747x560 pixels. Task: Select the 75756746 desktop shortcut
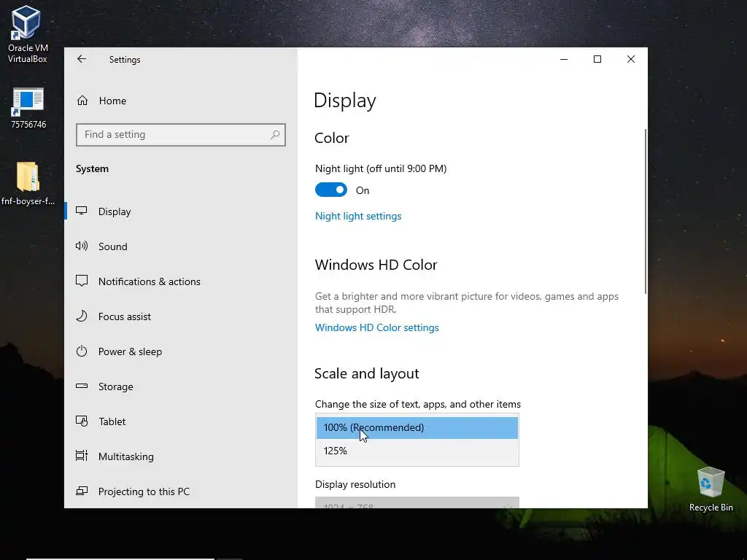point(28,109)
